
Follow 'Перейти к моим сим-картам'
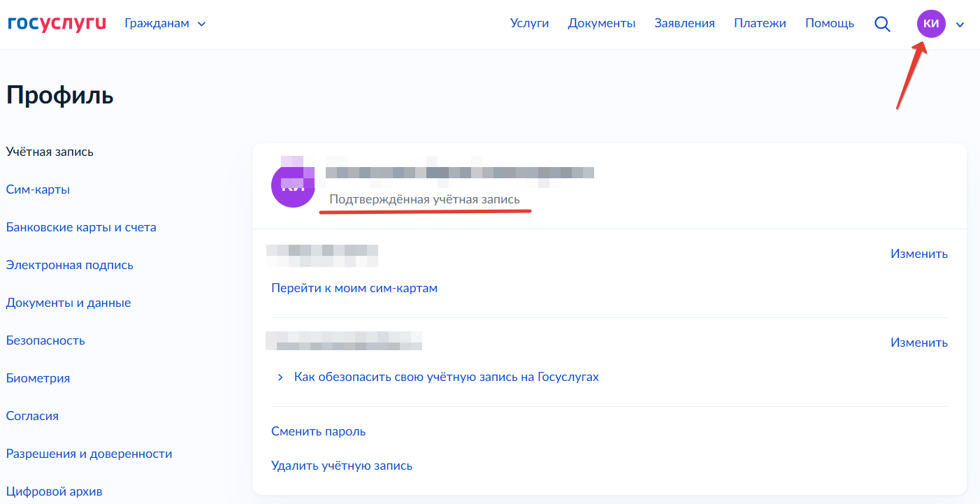point(354,287)
